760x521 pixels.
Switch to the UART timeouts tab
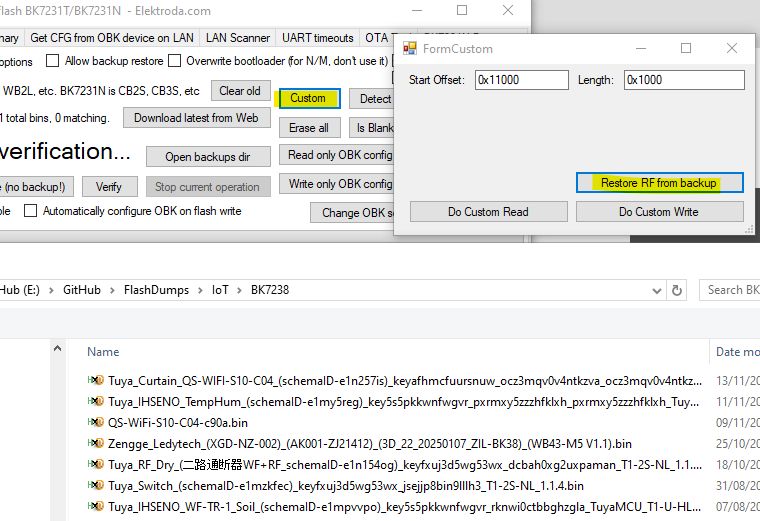pos(317,38)
